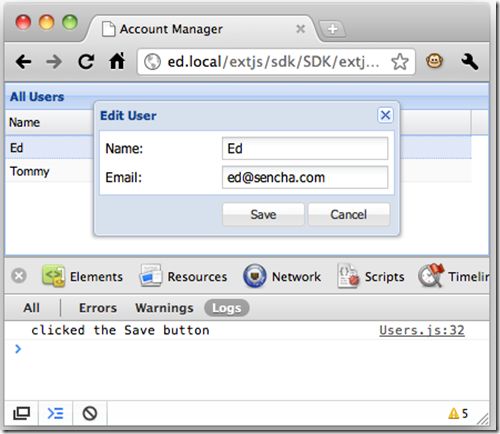Screen dimensions: 500x434
Task: Click the globe site info icon
Action: pos(152,62)
